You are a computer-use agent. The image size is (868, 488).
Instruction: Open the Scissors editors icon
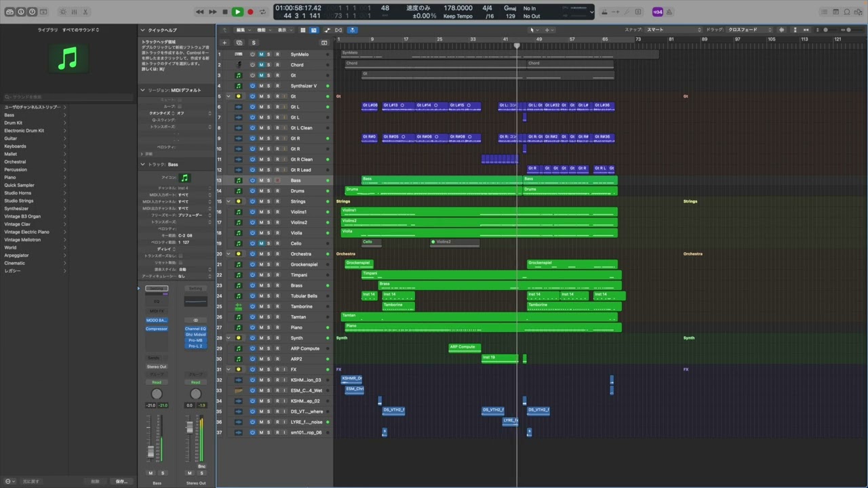click(x=86, y=12)
